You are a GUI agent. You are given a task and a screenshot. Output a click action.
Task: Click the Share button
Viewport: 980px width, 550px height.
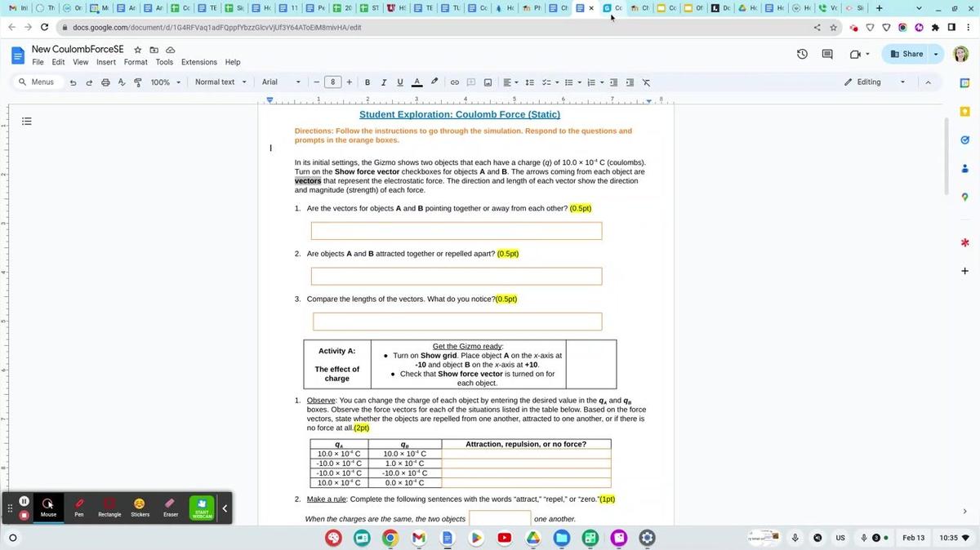pyautogui.click(x=907, y=54)
